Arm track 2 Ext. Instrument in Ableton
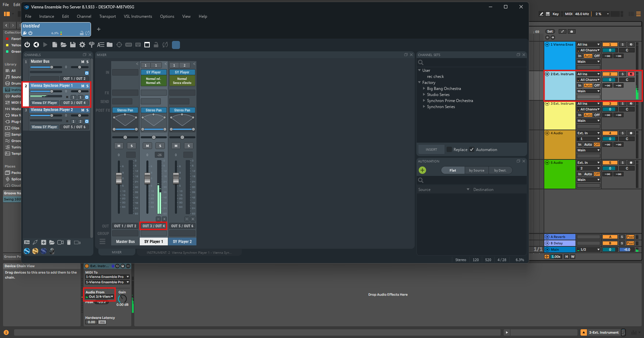 (x=631, y=74)
